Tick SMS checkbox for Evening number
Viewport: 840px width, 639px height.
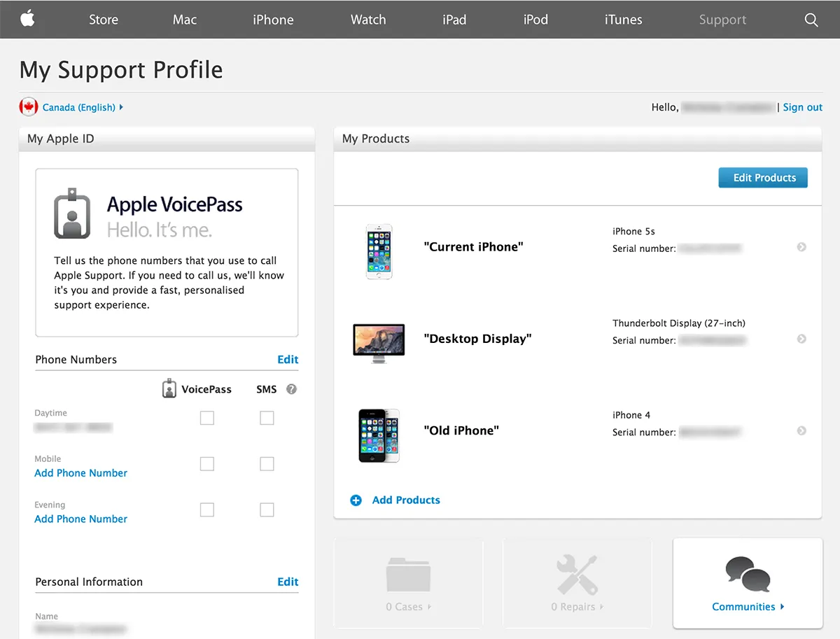tap(267, 510)
